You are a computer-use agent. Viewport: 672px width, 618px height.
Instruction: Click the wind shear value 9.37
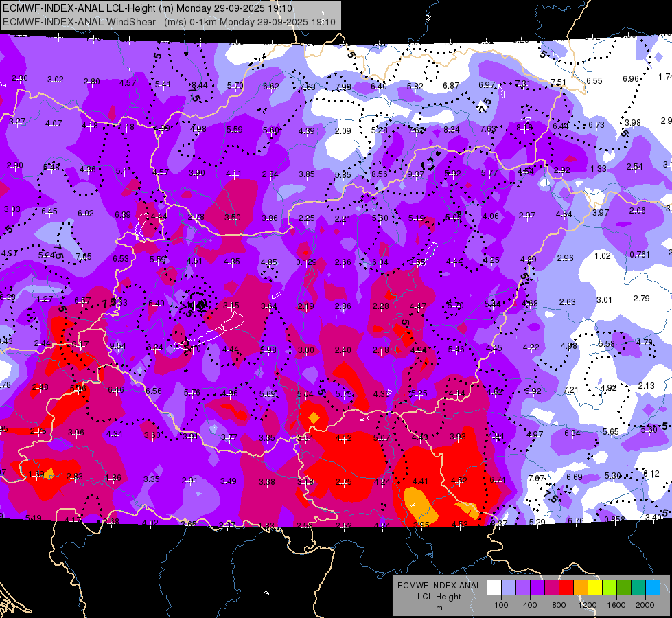coord(416,174)
